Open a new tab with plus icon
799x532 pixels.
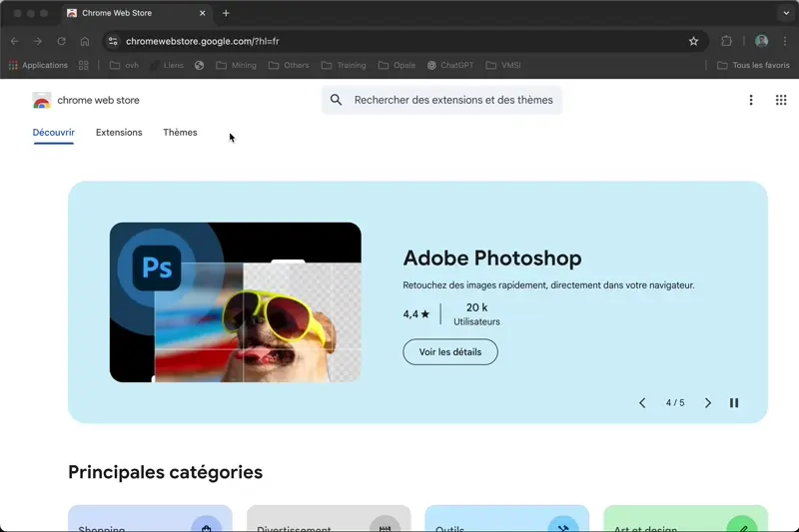[226, 13]
